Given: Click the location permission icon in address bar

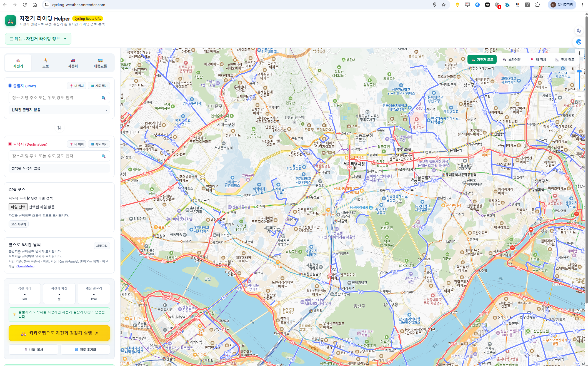Looking at the screenshot, I should 435,5.
